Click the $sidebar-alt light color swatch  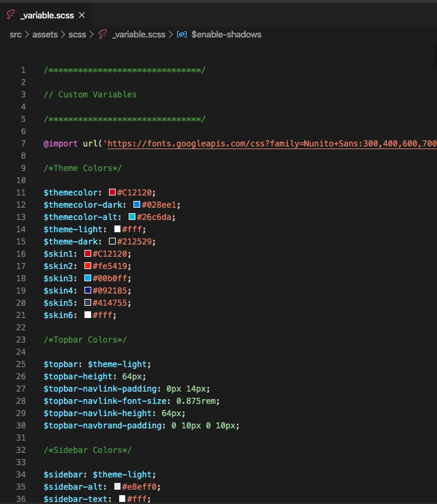click(117, 486)
